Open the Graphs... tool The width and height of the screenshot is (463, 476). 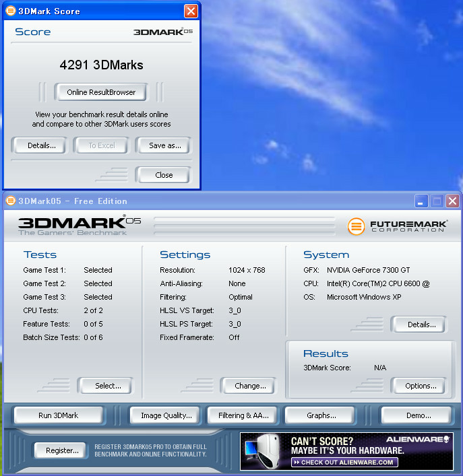(x=321, y=415)
